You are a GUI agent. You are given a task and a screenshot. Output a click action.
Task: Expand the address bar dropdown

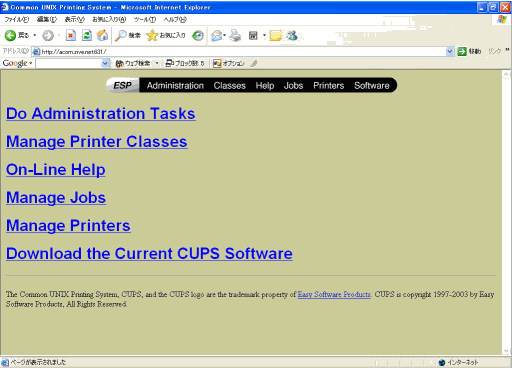coord(449,51)
